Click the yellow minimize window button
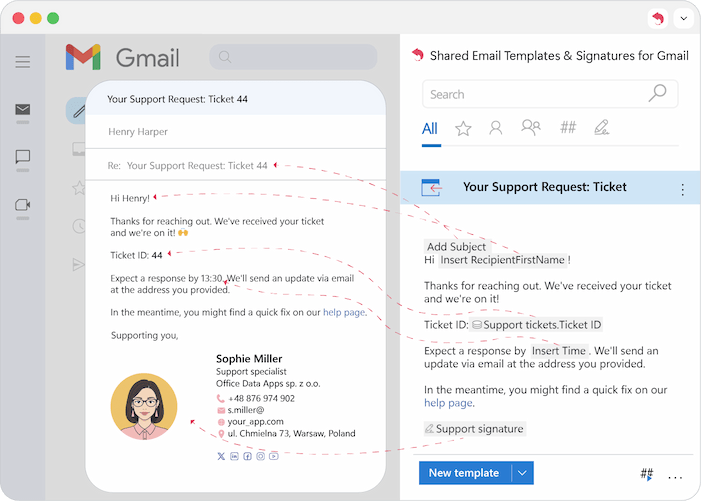701x501 pixels. [x=36, y=18]
